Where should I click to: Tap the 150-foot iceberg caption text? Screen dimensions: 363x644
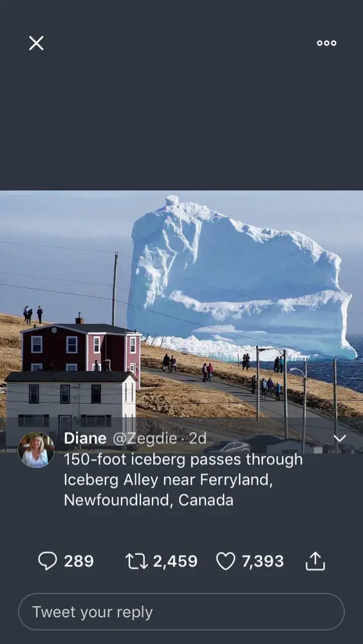point(183,480)
